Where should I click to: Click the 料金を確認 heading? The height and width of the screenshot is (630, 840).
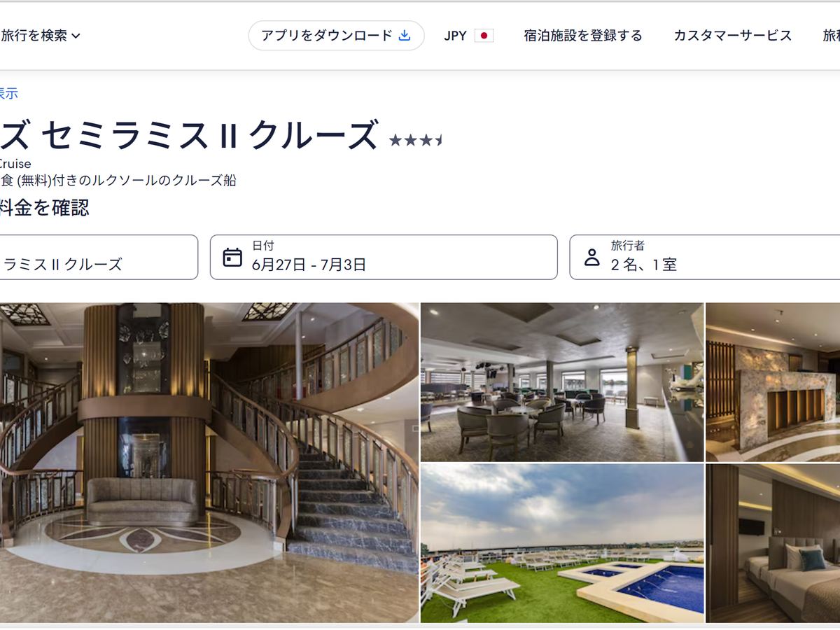click(45, 207)
